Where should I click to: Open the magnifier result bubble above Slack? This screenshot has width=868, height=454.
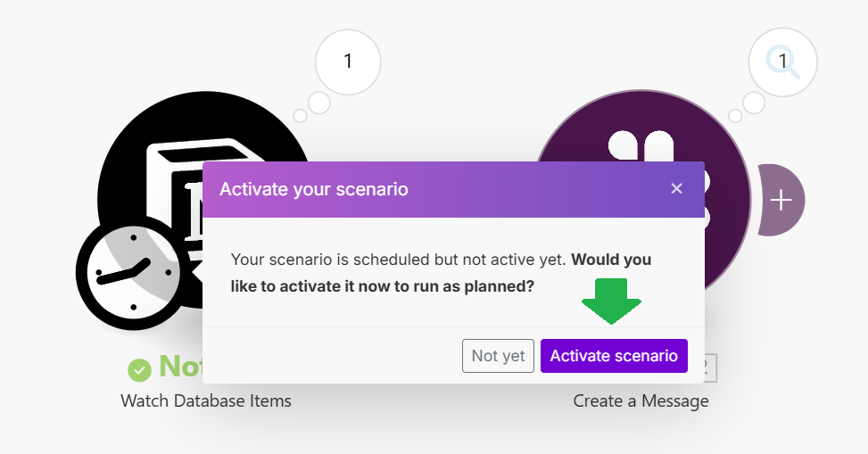[782, 62]
